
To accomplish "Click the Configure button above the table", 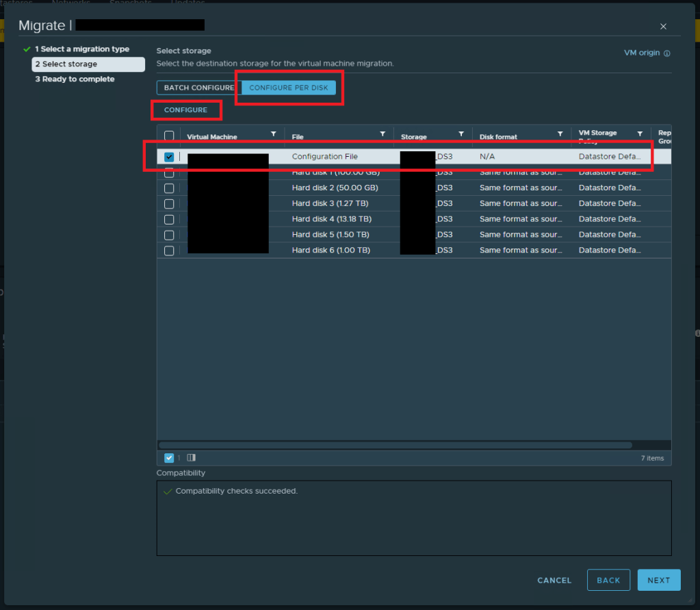I will pos(185,110).
